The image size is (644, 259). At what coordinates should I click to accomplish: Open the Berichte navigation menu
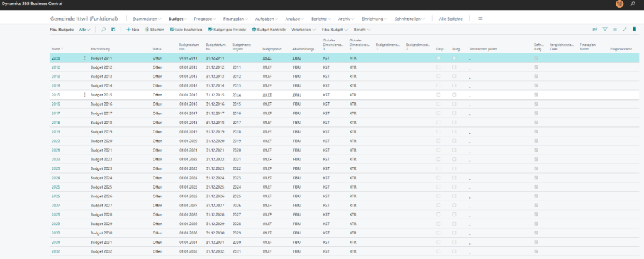point(321,19)
